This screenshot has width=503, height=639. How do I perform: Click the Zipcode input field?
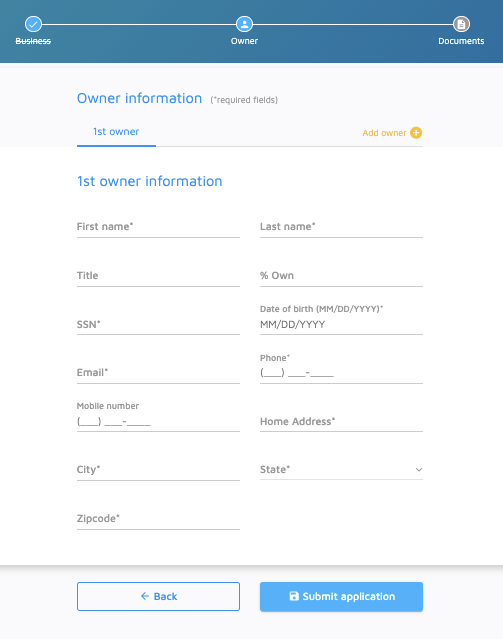158,518
